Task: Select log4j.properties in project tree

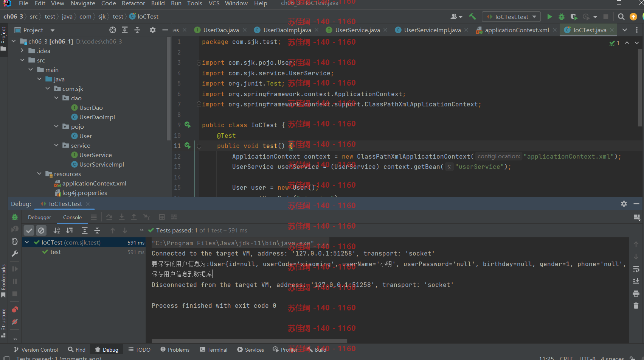Action: coord(84,193)
